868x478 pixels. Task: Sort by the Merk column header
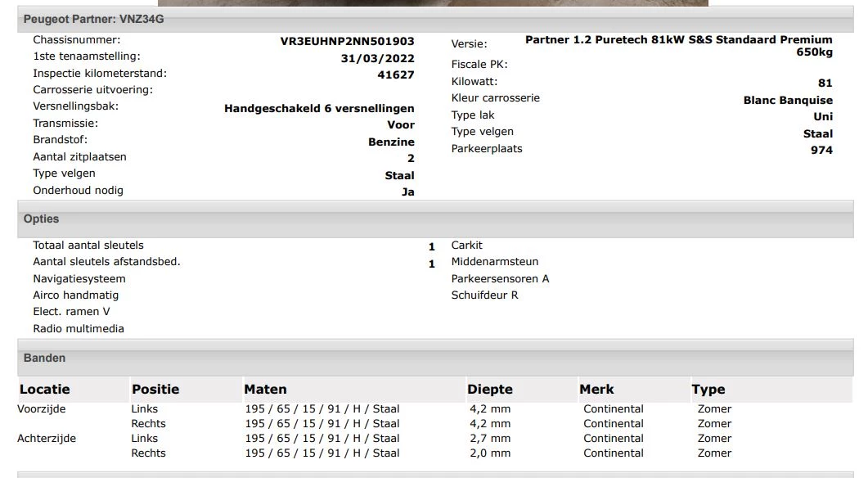click(x=595, y=389)
